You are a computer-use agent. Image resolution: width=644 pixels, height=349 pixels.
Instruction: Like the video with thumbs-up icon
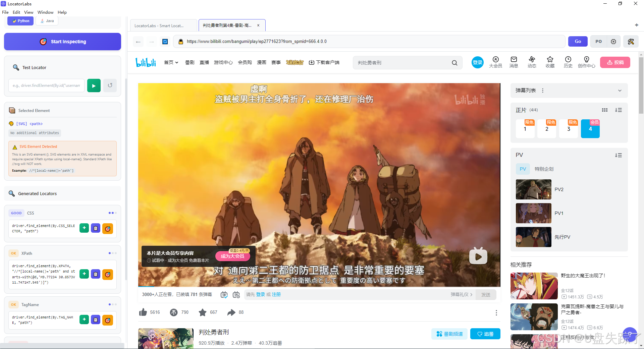pyautogui.click(x=143, y=312)
